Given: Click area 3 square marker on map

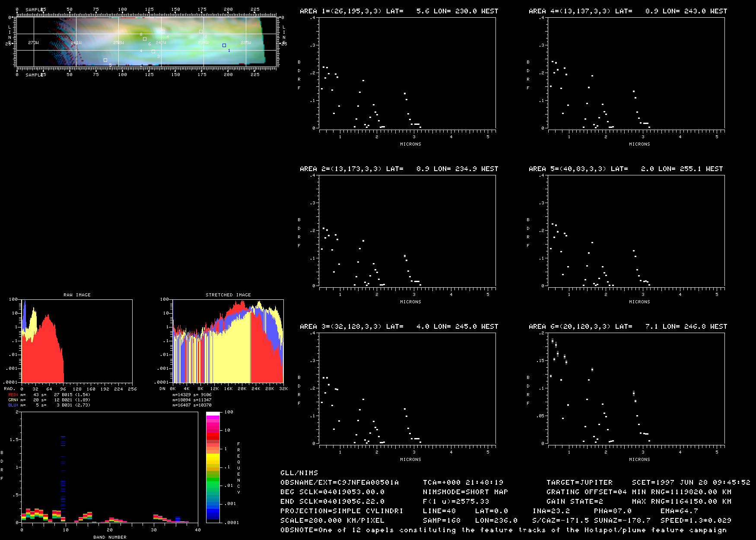Looking at the screenshot, I should tap(153, 52).
